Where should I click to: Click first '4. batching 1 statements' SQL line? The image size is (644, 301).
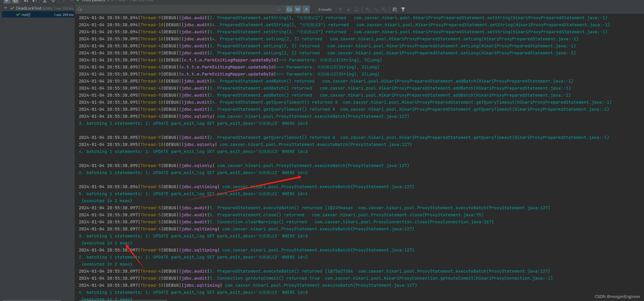[193, 151]
